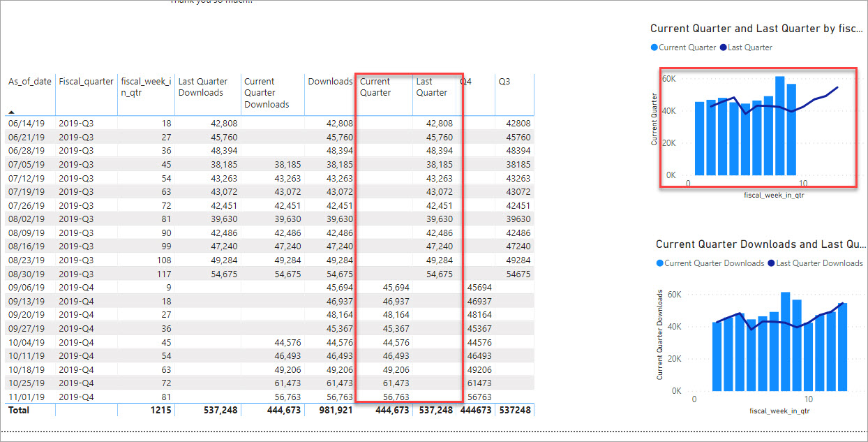The image size is (868, 442).
Task: Click the Current Quarter Downloads value 56,763
Action: [287, 397]
